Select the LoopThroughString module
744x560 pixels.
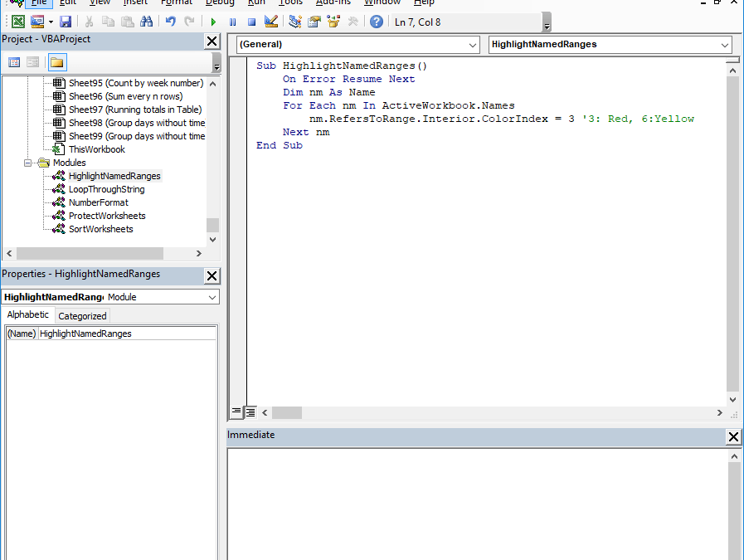point(107,189)
